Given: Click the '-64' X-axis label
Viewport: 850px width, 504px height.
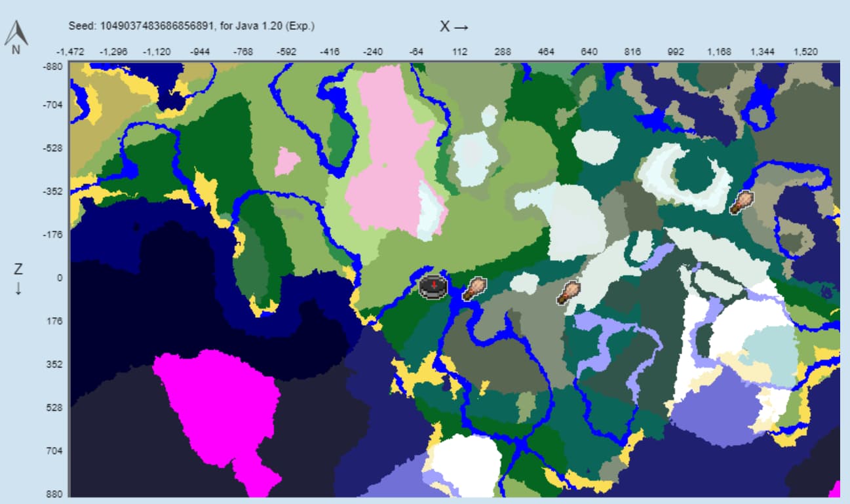Looking at the screenshot, I should 416,52.
